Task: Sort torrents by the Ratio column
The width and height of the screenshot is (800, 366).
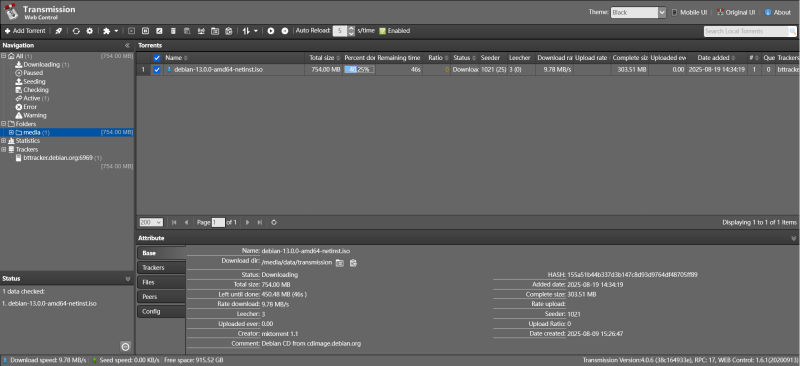Action: pyautogui.click(x=438, y=58)
